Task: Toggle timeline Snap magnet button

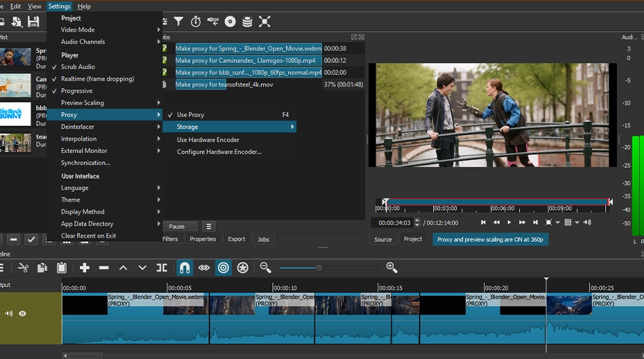Action: click(185, 268)
